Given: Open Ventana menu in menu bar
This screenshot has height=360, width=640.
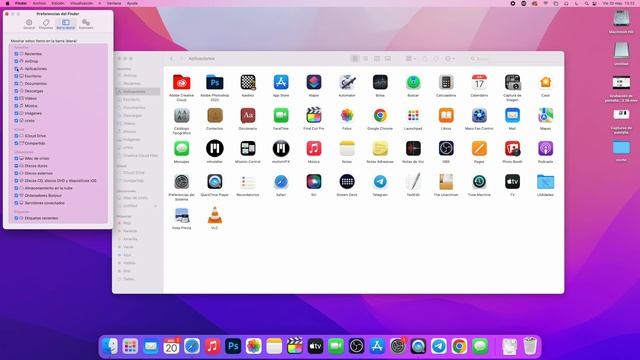Looking at the screenshot, I should [114, 3].
